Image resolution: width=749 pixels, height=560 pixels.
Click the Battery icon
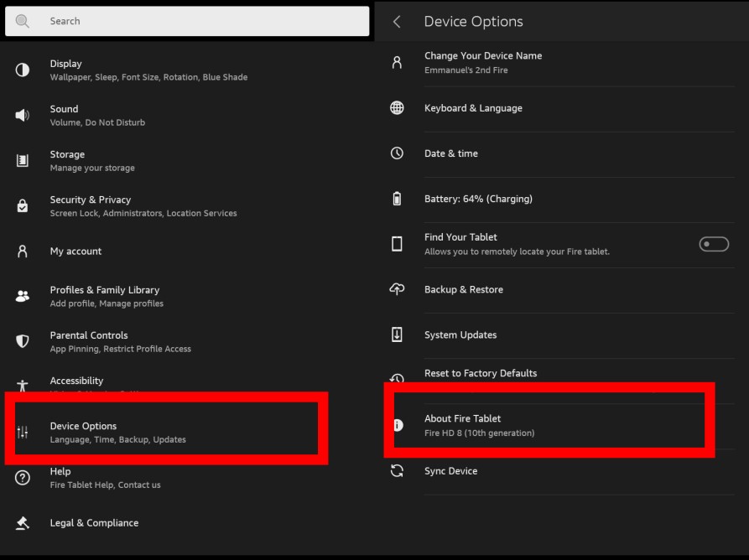coord(397,199)
